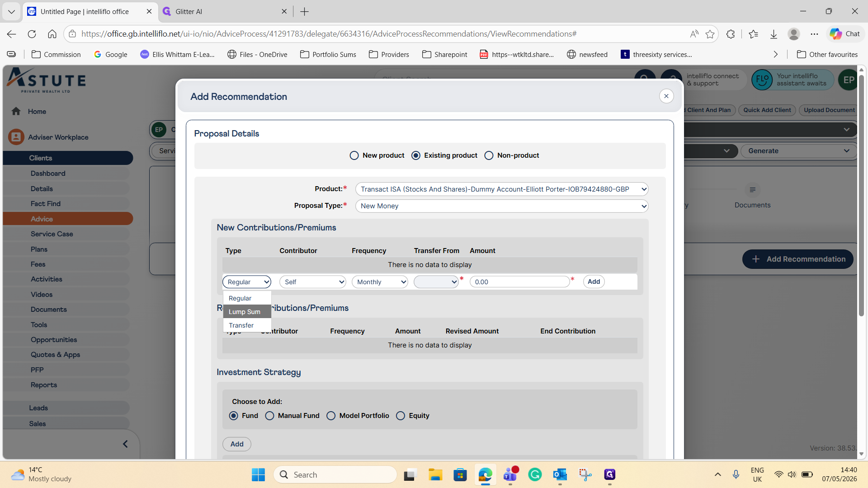The height and width of the screenshot is (488, 868).
Task: Open browser extensions puzzle icon
Action: click(x=731, y=34)
